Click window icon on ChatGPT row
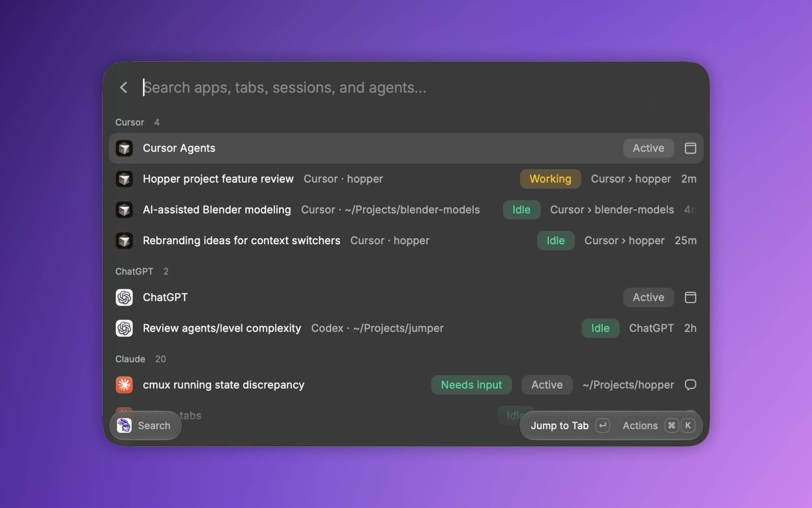This screenshot has width=812, height=508. point(690,297)
